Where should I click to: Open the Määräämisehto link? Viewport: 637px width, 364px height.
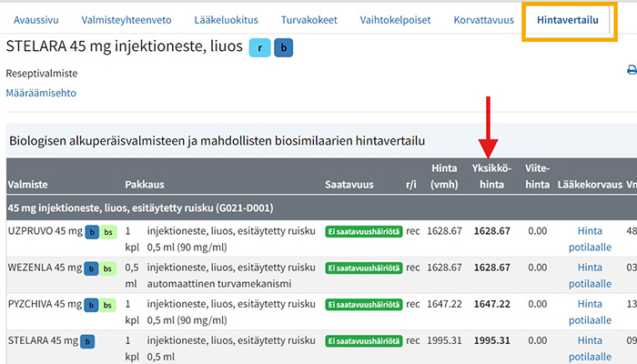click(x=41, y=93)
